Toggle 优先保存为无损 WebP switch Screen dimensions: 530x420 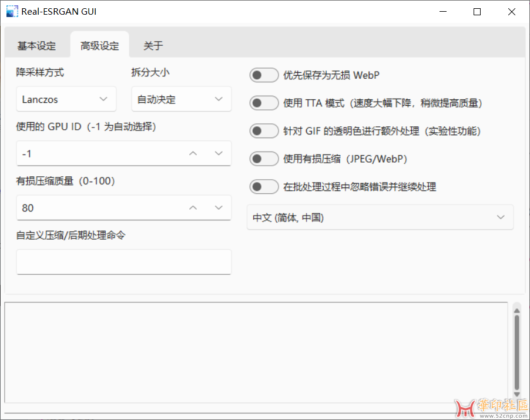click(x=264, y=75)
